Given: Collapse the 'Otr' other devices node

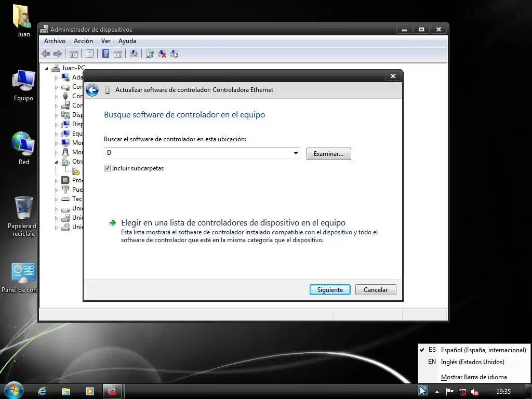Looking at the screenshot, I should (56, 162).
